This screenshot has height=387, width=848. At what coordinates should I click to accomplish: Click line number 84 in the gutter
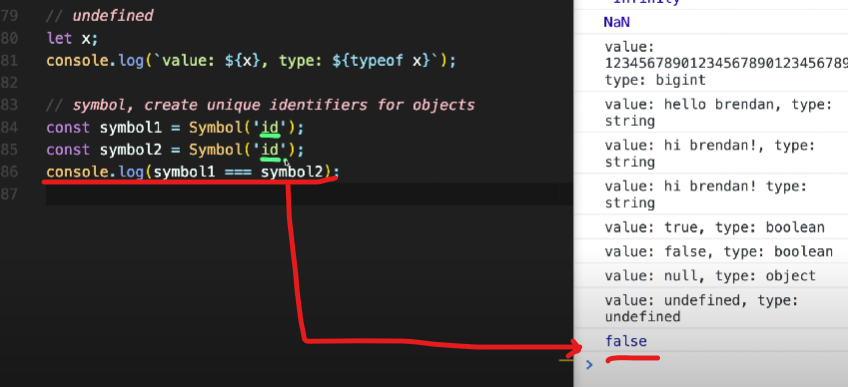pos(9,128)
